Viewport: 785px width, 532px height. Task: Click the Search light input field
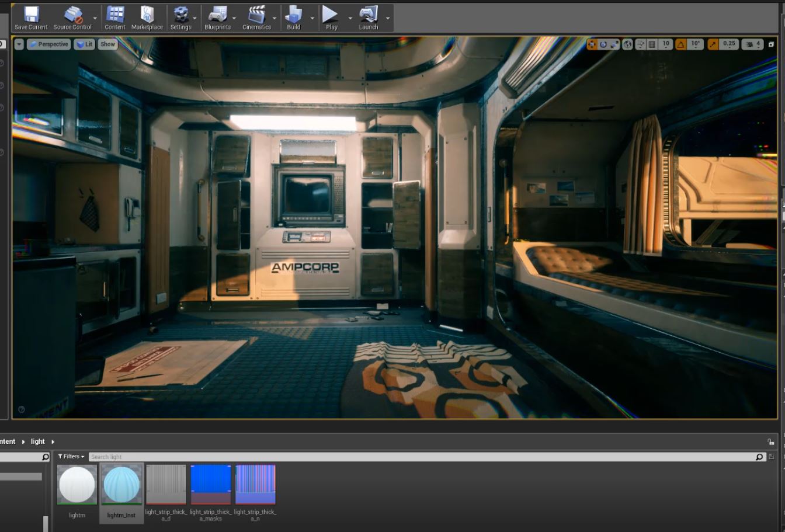pyautogui.click(x=421, y=457)
